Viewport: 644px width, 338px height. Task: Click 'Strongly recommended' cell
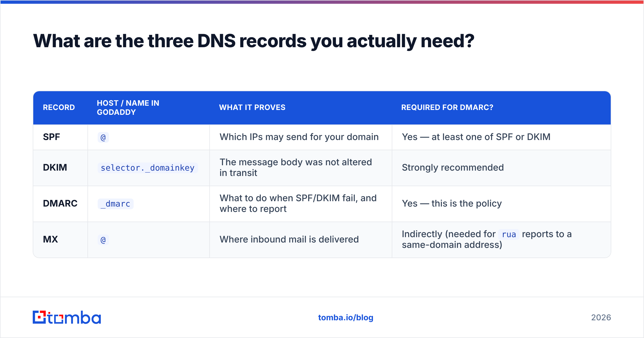453,167
